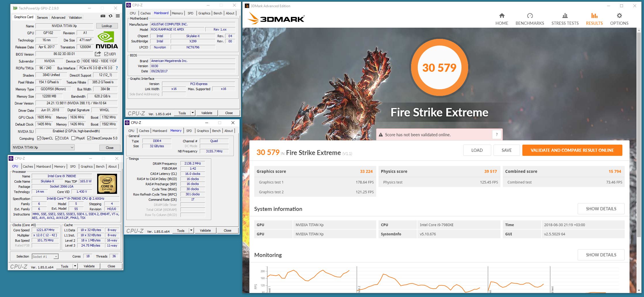Viewport: 644px width, 297px height.
Task: Toggle the PhysX checkbox
Action: click(x=73, y=138)
